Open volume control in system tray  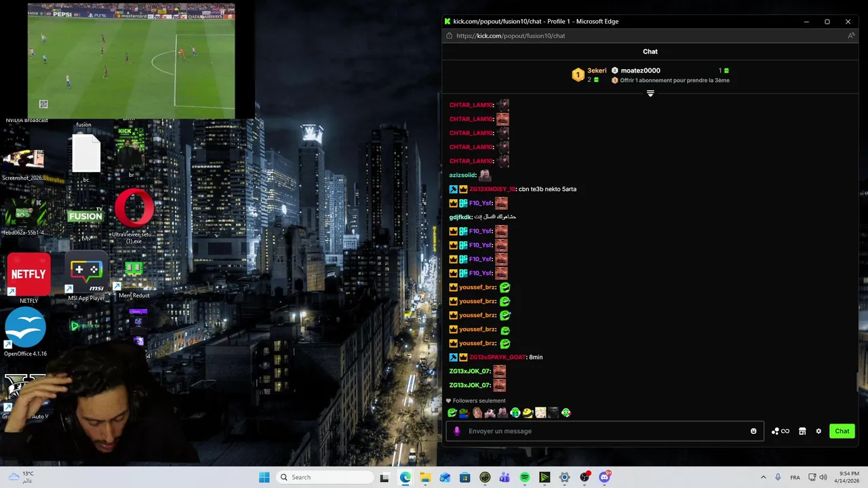[823, 477]
